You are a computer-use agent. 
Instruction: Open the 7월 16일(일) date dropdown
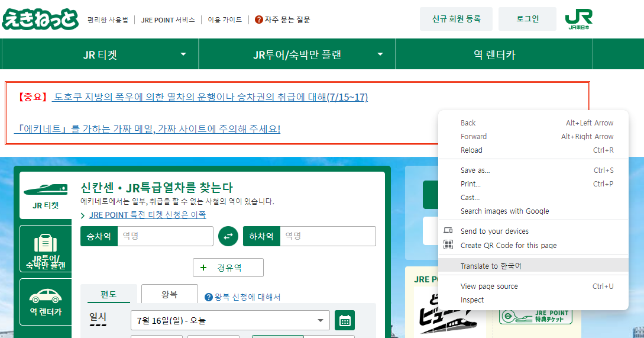point(230,320)
